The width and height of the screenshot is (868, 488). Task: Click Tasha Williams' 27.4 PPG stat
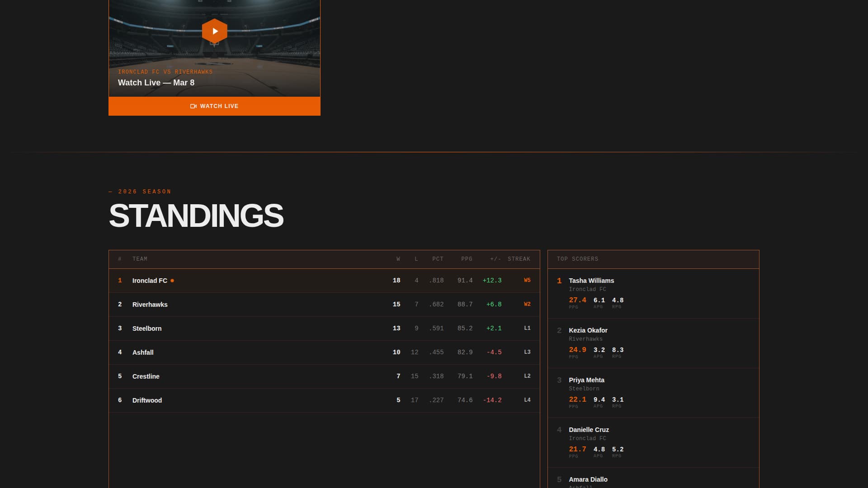577,300
